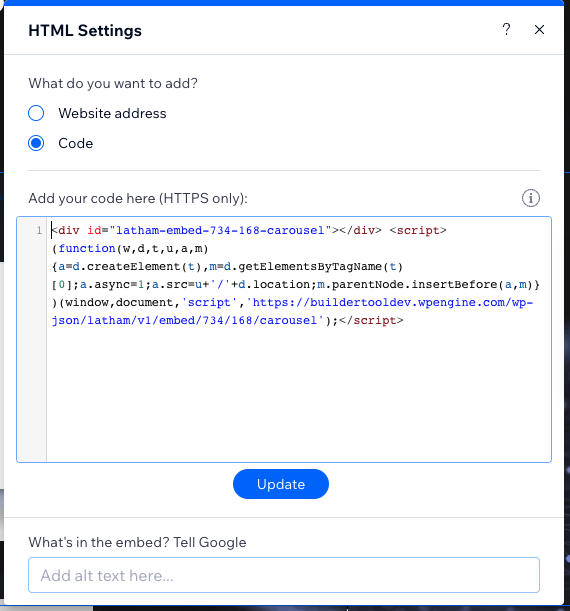Click the 'Add your code here' label
The height and width of the screenshot is (611, 570).
pos(138,198)
